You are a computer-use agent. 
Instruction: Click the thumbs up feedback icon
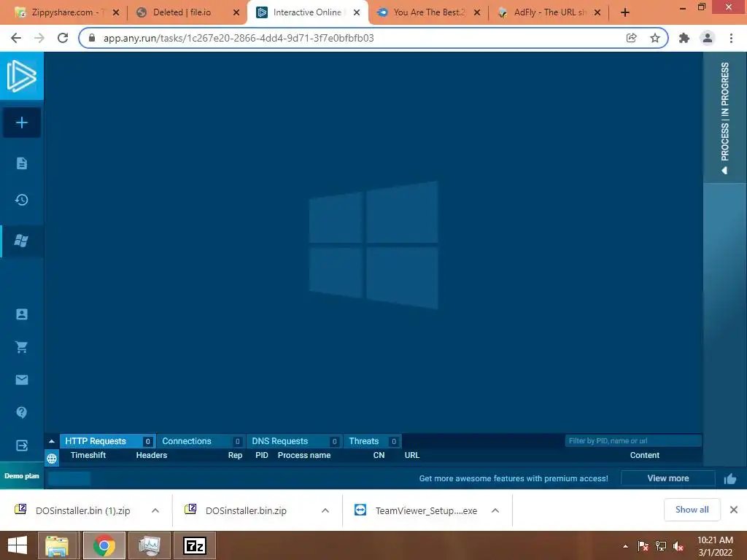click(x=729, y=478)
